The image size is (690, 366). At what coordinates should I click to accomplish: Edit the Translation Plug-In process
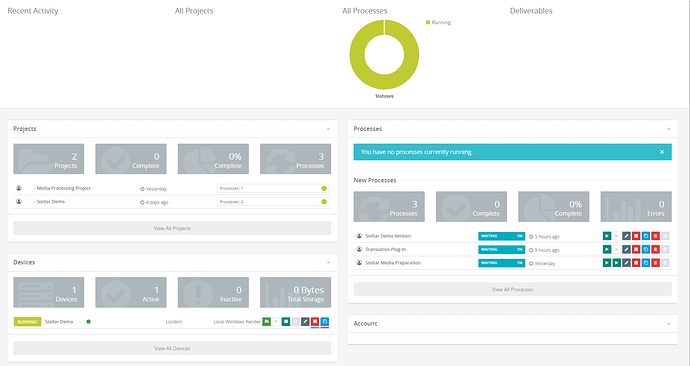pos(626,249)
